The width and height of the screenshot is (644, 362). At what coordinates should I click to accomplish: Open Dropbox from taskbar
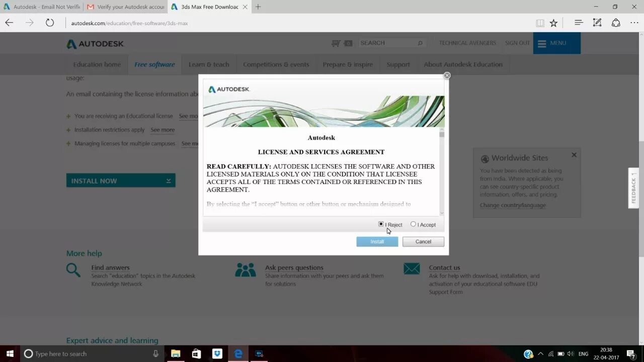coord(217,353)
